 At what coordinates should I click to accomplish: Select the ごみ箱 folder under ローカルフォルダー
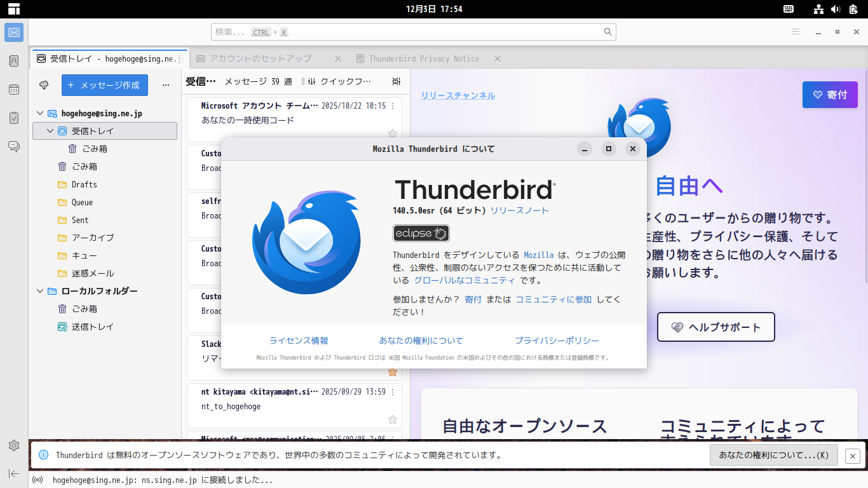(105, 309)
